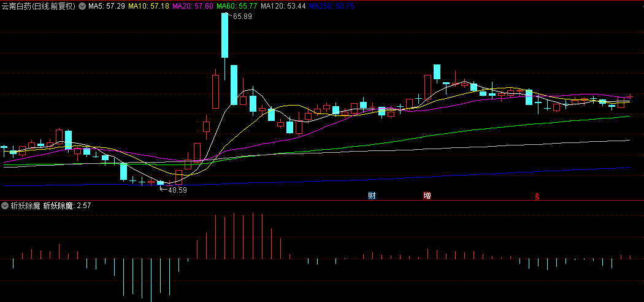Image resolution: width=644 pixels, height=302 pixels.
Task: Select the MA250: 50.75 label
Action: [x=331, y=6]
